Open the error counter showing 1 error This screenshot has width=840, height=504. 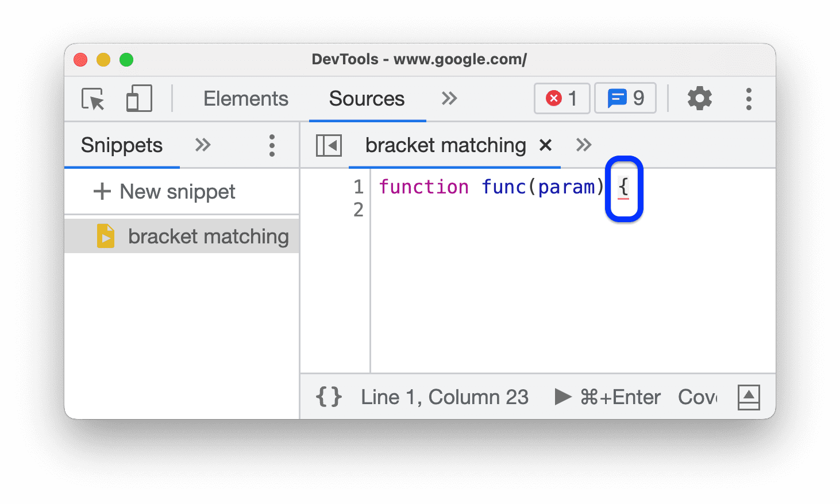pyautogui.click(x=561, y=98)
